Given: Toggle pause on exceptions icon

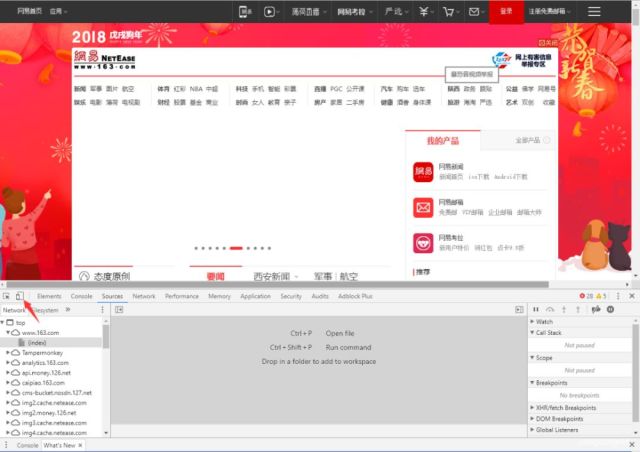Looking at the screenshot, I should coord(610,309).
